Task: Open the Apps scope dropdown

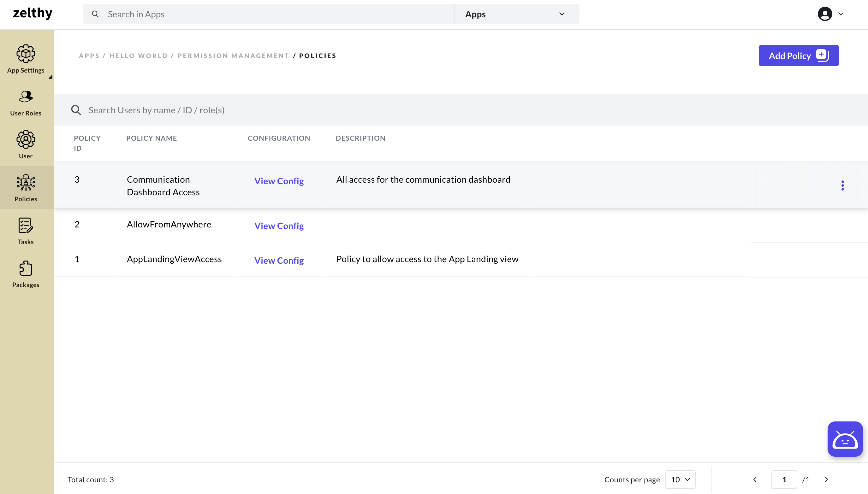Action: [x=517, y=14]
